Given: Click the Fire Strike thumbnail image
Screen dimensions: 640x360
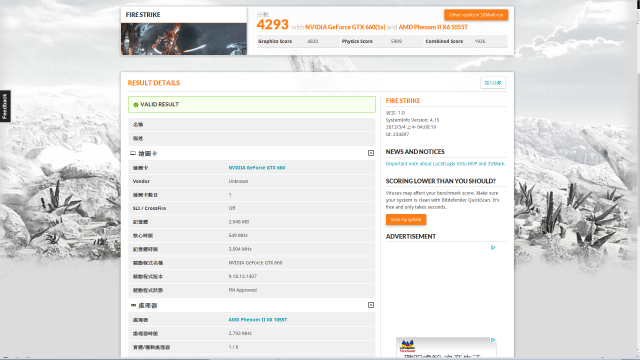Looking at the screenshot, I should click(184, 39).
